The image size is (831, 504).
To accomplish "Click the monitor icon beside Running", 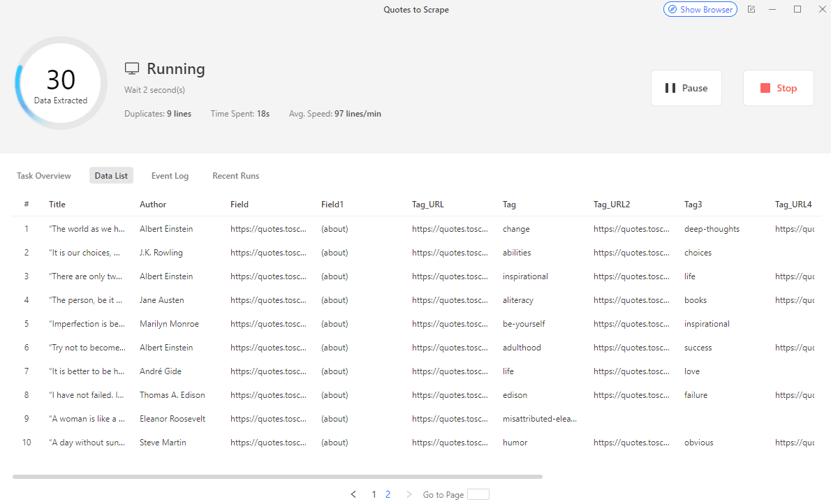I will 132,68.
